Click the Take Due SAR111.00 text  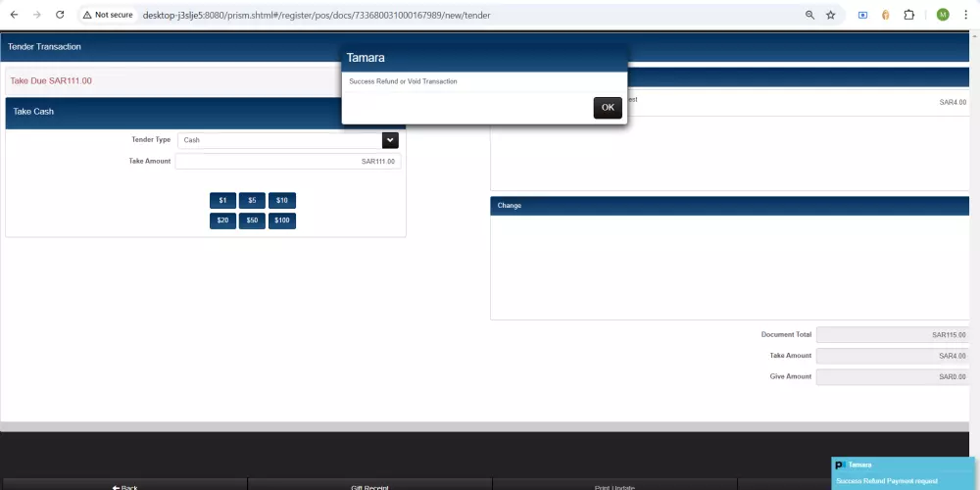(x=51, y=80)
